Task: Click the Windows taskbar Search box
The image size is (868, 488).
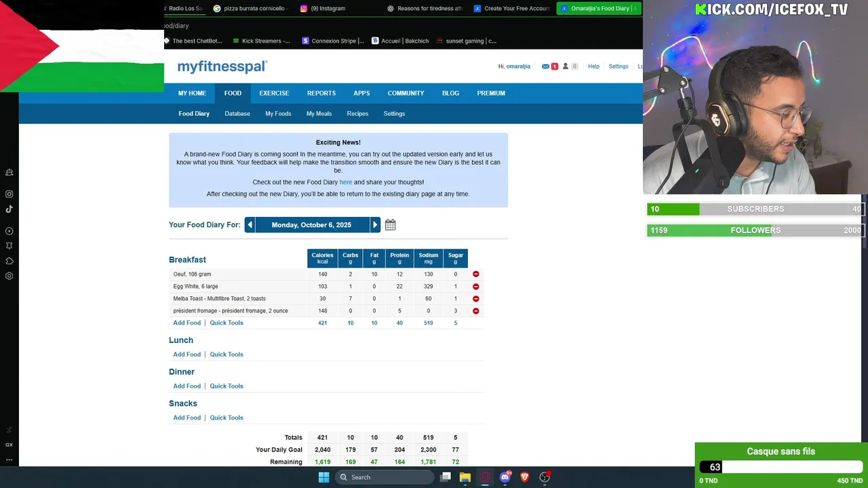Action: (385, 477)
